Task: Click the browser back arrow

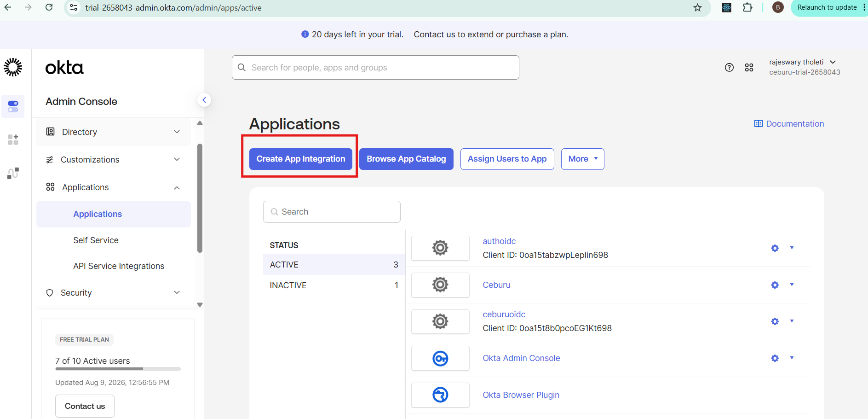Action: [8, 7]
